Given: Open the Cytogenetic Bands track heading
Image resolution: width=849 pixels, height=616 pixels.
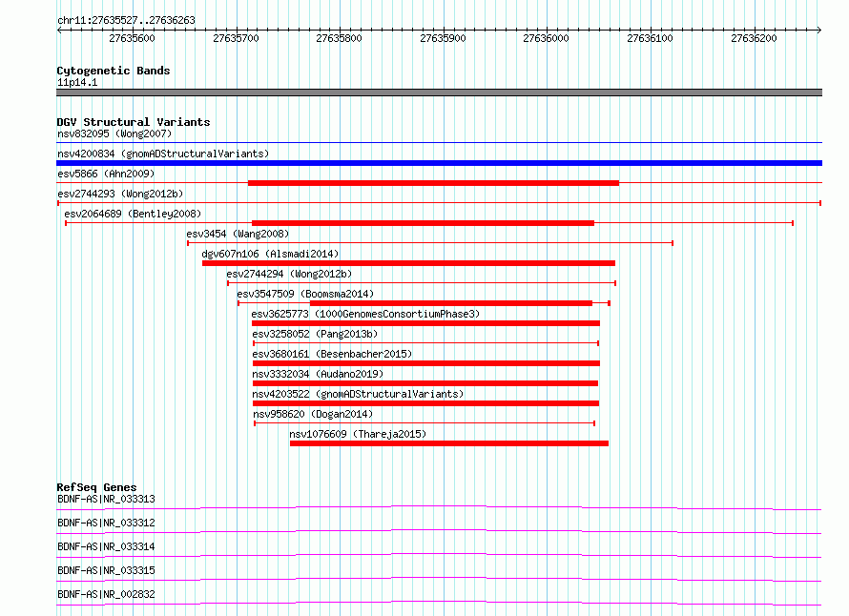Looking at the screenshot, I should pos(114,71).
